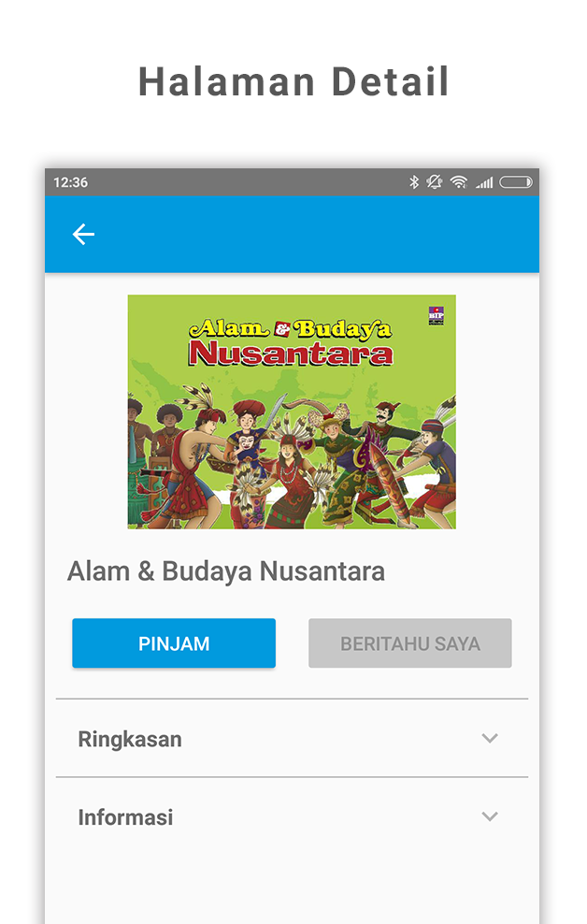Tap the Wi-Fi status icon

tap(459, 182)
